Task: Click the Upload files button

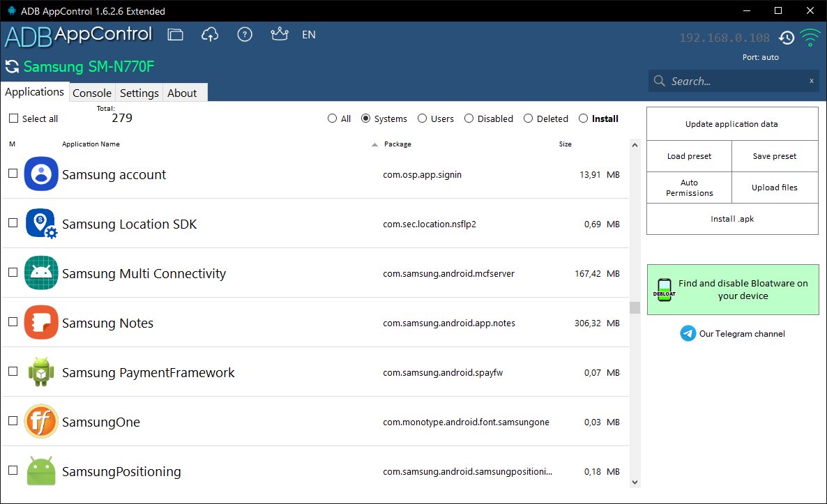Action: [775, 188]
